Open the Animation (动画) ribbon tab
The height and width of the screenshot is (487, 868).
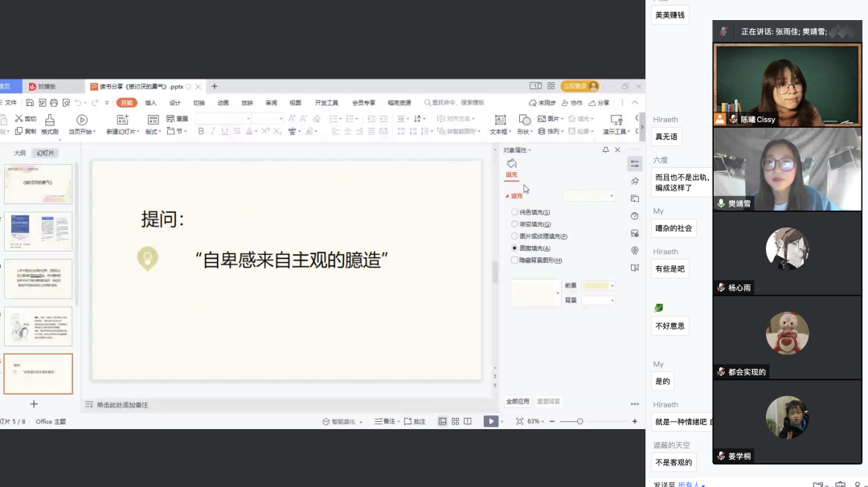pos(223,103)
